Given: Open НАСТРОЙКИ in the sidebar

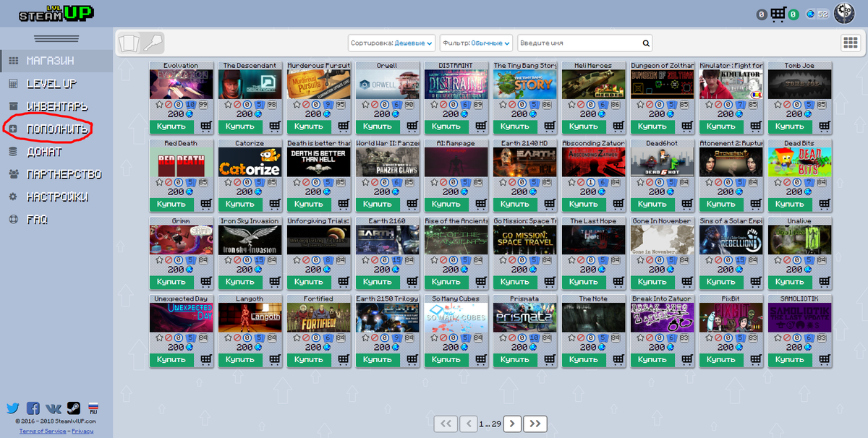Looking at the screenshot, I should coord(56,197).
